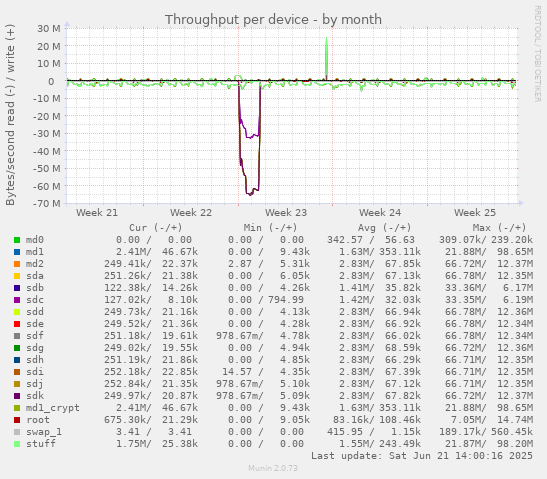The width and height of the screenshot is (547, 479).
Task: Click the Avg (-/+) column header
Action: (x=385, y=228)
